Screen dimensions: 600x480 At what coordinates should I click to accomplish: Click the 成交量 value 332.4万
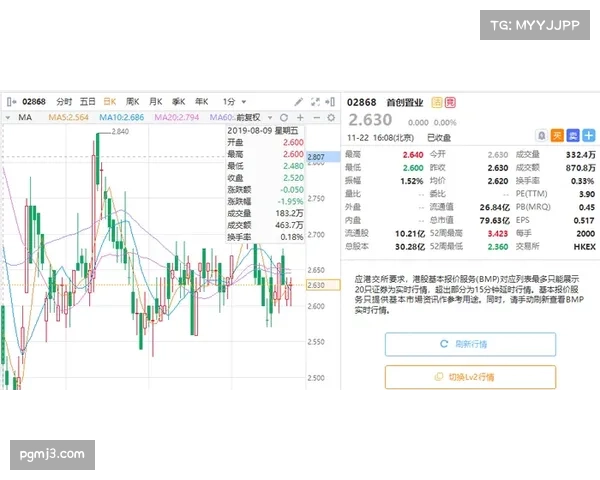(x=580, y=155)
